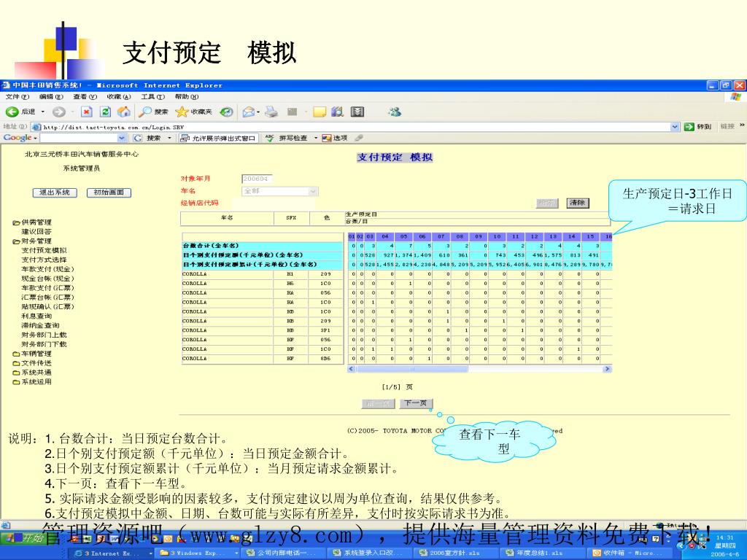The width and height of the screenshot is (747, 560).
Task: Click the 供需管理 open folder icon
Action: (16, 222)
